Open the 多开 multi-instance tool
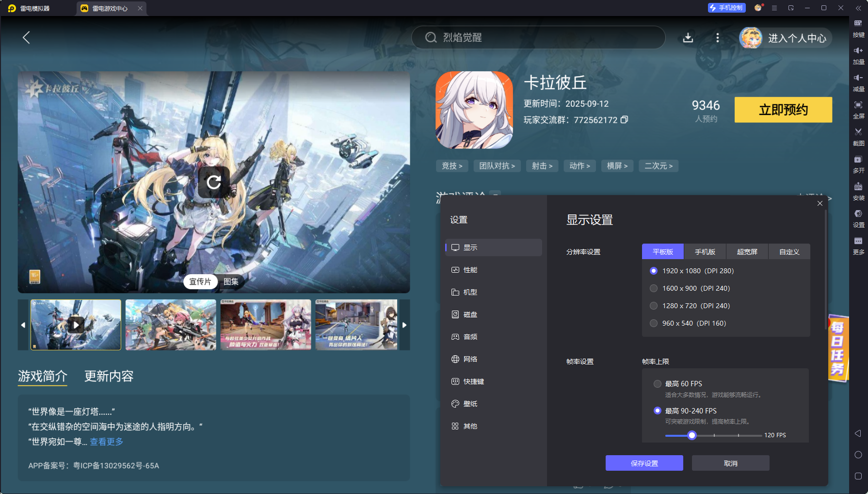Image resolution: width=868 pixels, height=494 pixels. click(x=858, y=165)
